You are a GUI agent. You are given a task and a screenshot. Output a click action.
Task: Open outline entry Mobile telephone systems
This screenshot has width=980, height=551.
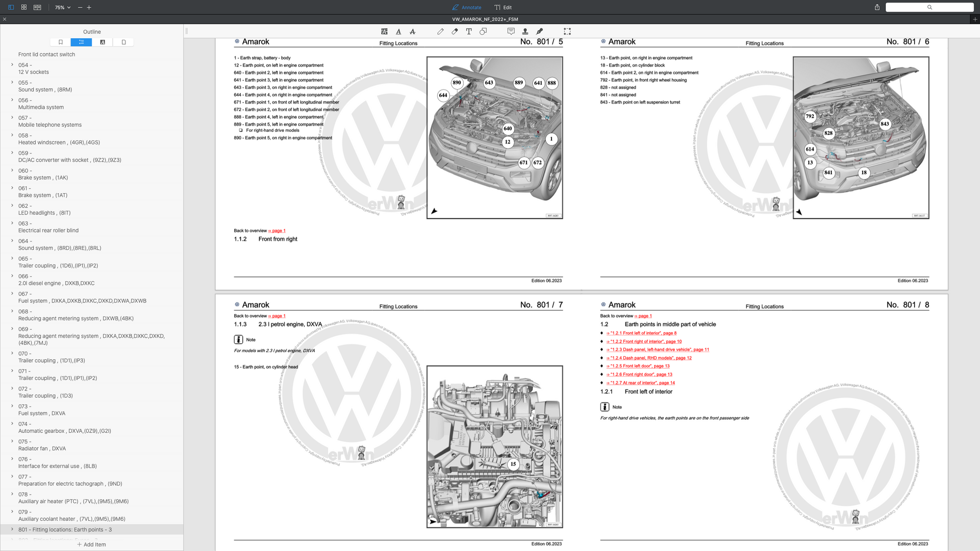(50, 125)
